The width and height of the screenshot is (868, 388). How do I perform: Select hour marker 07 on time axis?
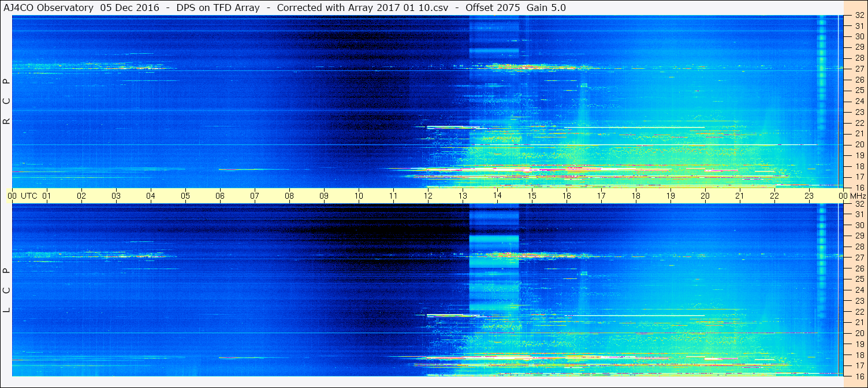(255, 196)
